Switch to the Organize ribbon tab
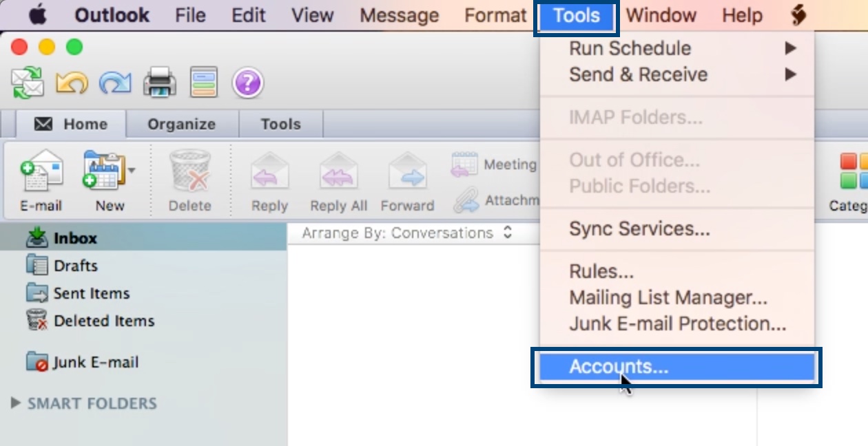868x446 pixels. pyautogui.click(x=181, y=124)
